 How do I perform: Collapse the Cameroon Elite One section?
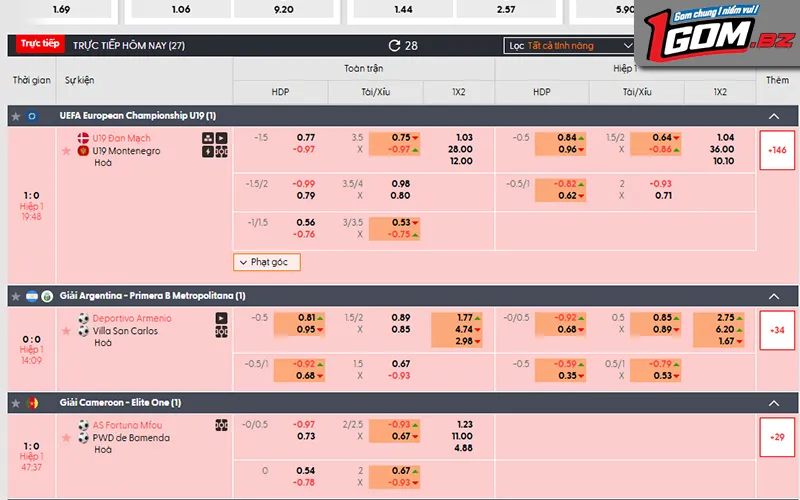(773, 403)
